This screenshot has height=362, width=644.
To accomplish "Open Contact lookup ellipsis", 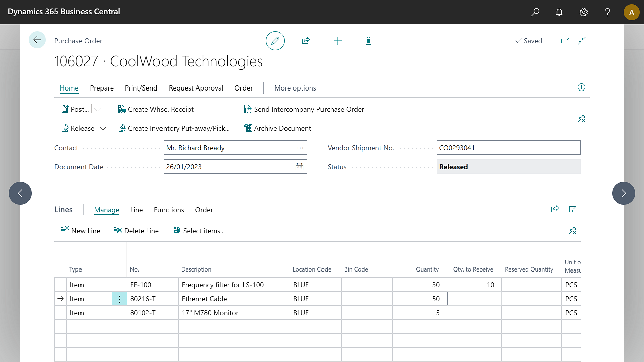I will pos(300,148).
